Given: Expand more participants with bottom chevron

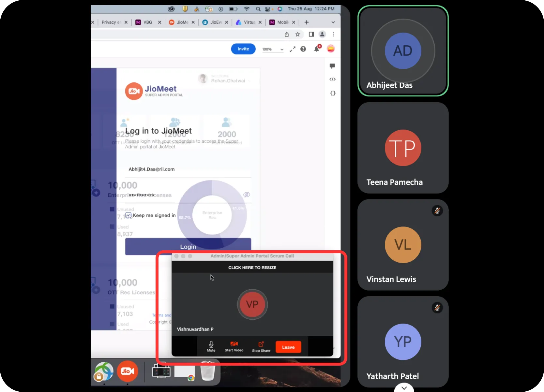Looking at the screenshot, I should 404,388.
